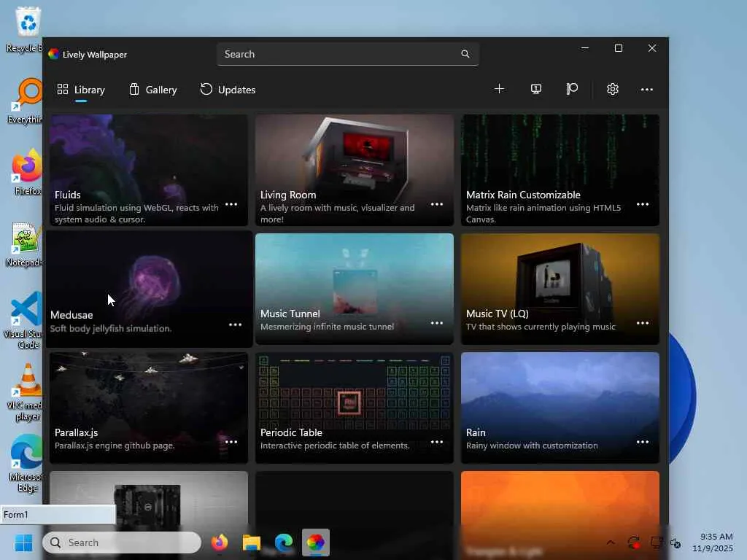Select the Music Tunnel wallpaper thumbnail
This screenshot has height=560, width=747.
[355, 289]
